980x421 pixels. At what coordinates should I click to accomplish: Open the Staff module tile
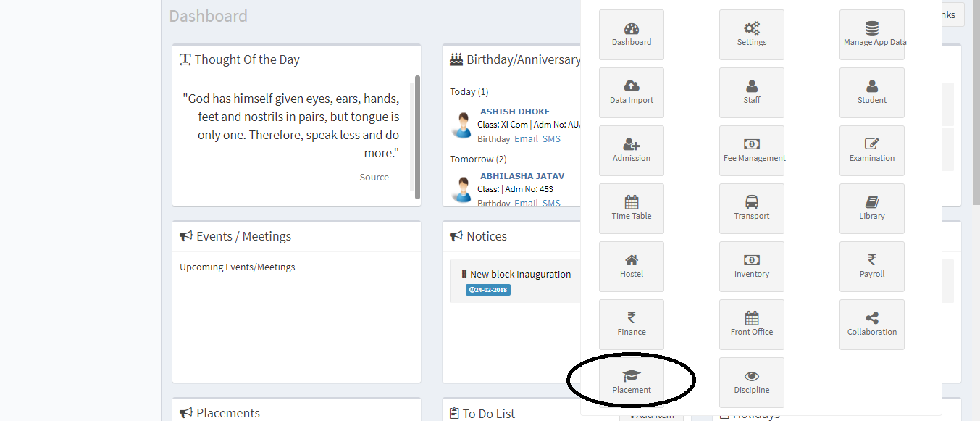pyautogui.click(x=752, y=93)
